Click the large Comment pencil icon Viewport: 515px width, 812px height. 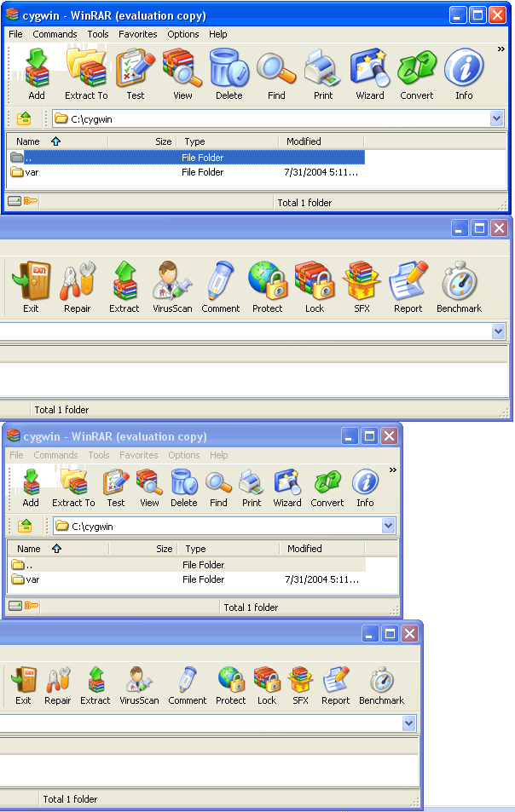click(x=220, y=280)
